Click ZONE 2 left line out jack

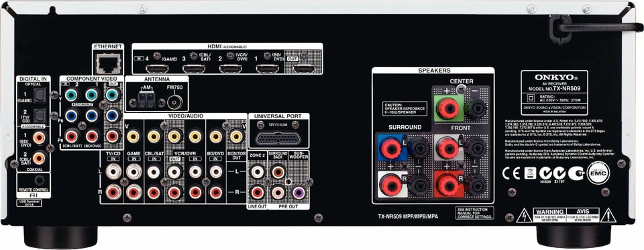pyautogui.click(x=258, y=172)
